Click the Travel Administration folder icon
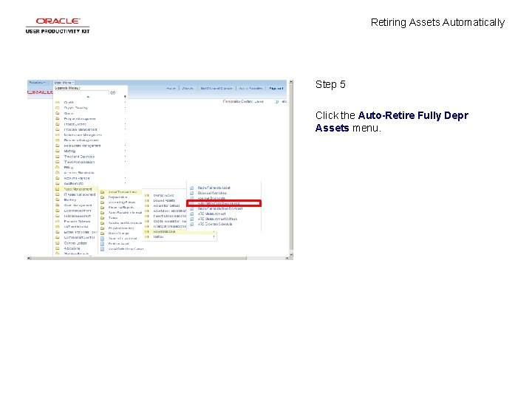 pos(58,162)
